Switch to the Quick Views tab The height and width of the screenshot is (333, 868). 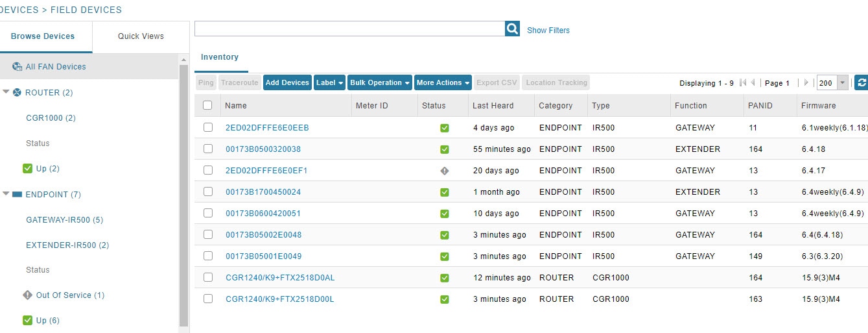141,36
